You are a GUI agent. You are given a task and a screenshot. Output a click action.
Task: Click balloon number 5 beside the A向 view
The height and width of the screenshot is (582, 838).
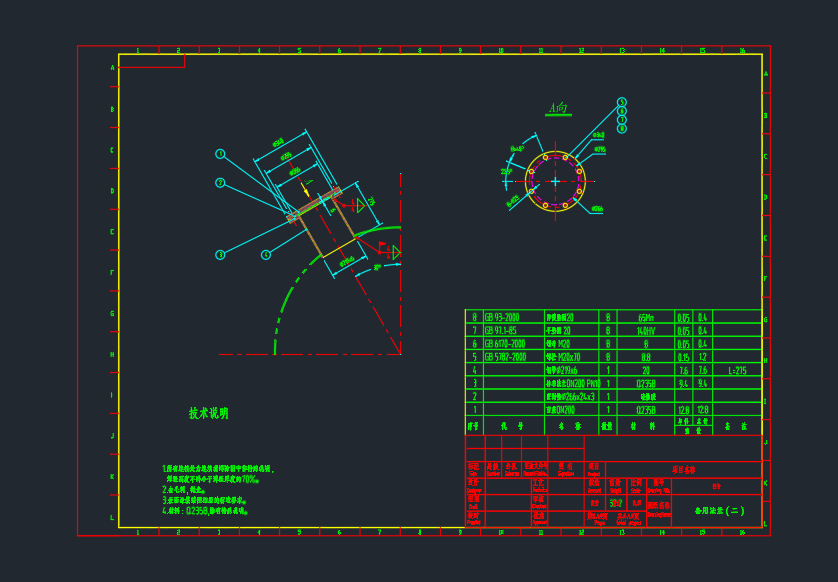click(622, 102)
